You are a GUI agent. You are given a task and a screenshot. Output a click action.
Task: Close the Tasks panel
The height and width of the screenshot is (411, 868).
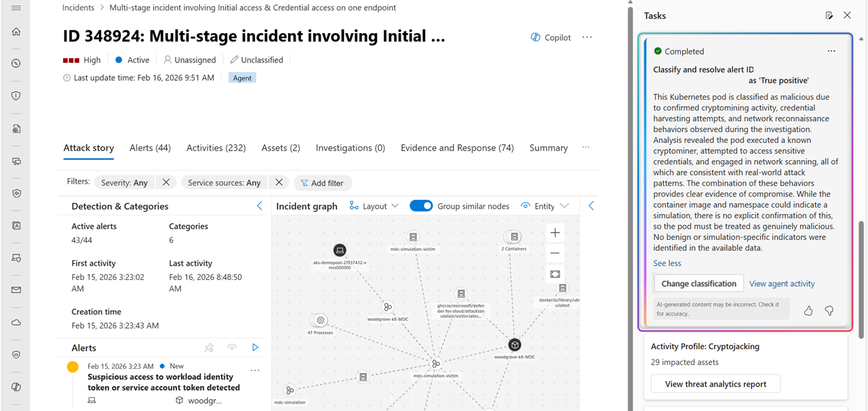pyautogui.click(x=847, y=16)
